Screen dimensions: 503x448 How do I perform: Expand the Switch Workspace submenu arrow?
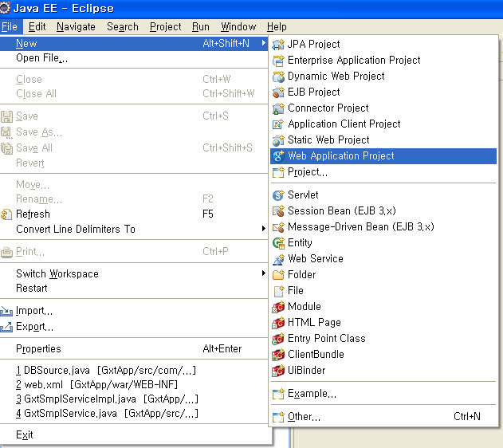(263, 273)
